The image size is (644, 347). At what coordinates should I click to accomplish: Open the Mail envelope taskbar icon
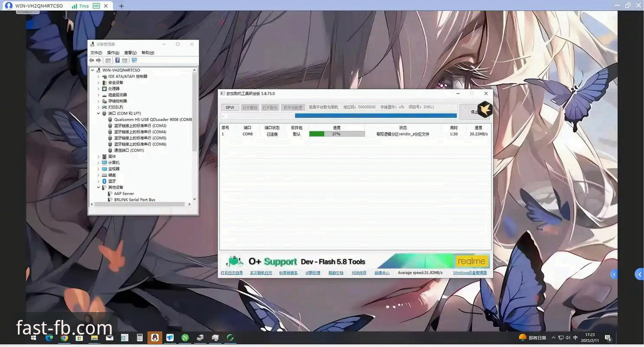pyautogui.click(x=110, y=338)
